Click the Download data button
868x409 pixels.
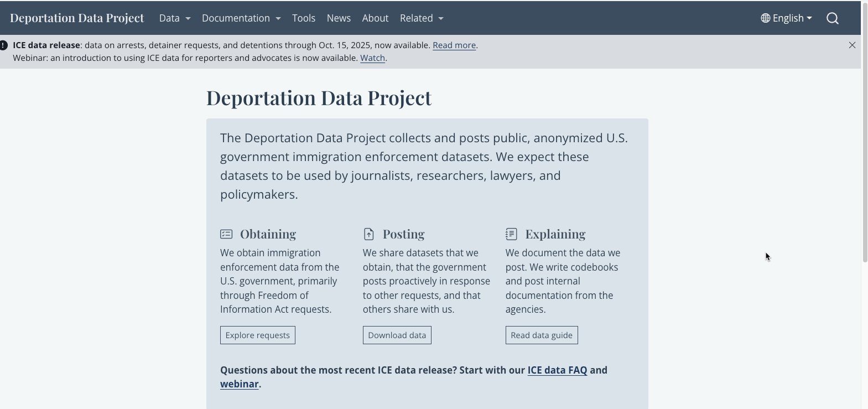[x=397, y=335]
